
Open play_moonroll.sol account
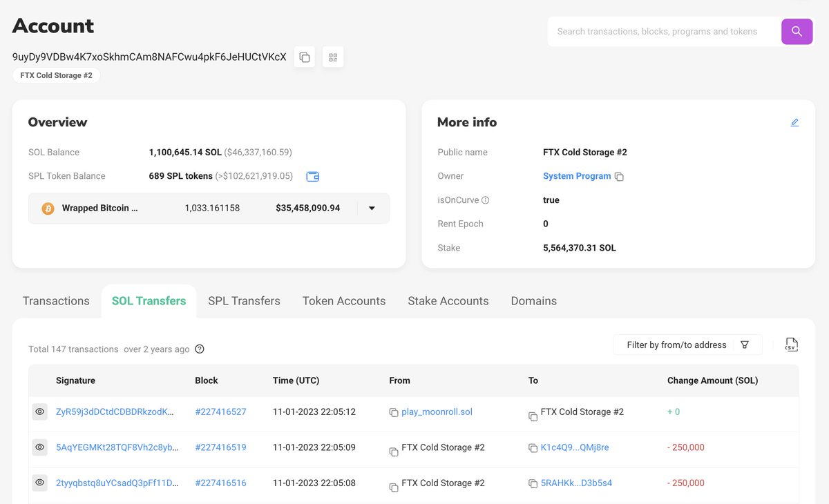[x=437, y=411]
